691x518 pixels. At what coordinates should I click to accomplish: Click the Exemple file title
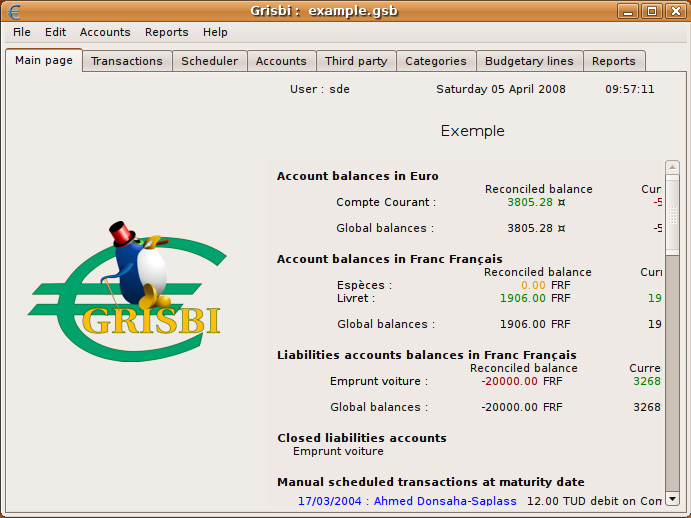click(x=472, y=131)
